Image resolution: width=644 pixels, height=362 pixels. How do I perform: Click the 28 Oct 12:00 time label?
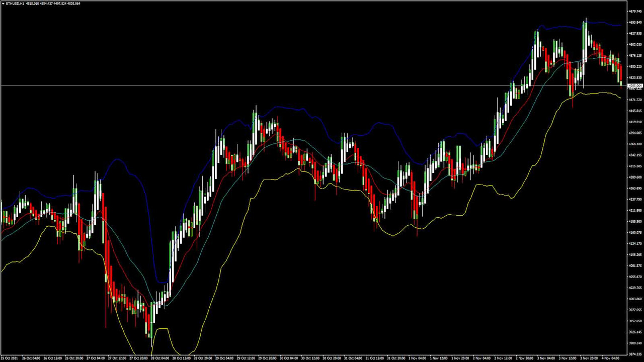click(181, 358)
